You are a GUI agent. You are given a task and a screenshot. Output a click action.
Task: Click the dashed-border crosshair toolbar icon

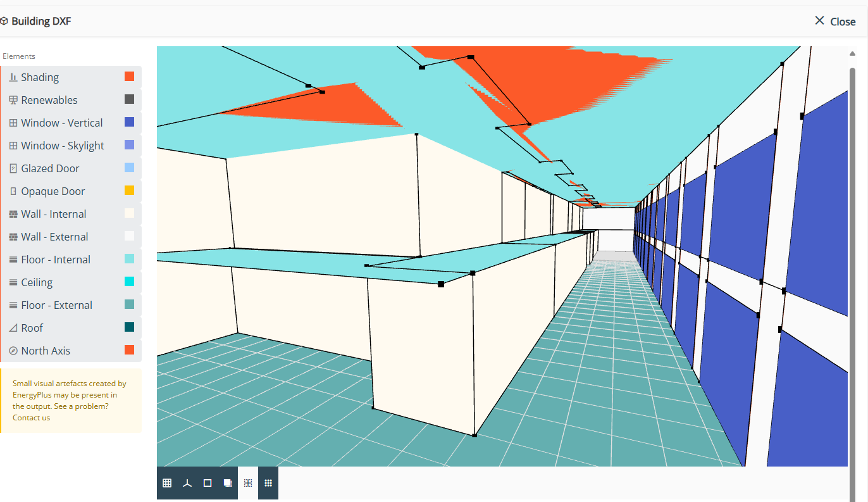pyautogui.click(x=248, y=483)
